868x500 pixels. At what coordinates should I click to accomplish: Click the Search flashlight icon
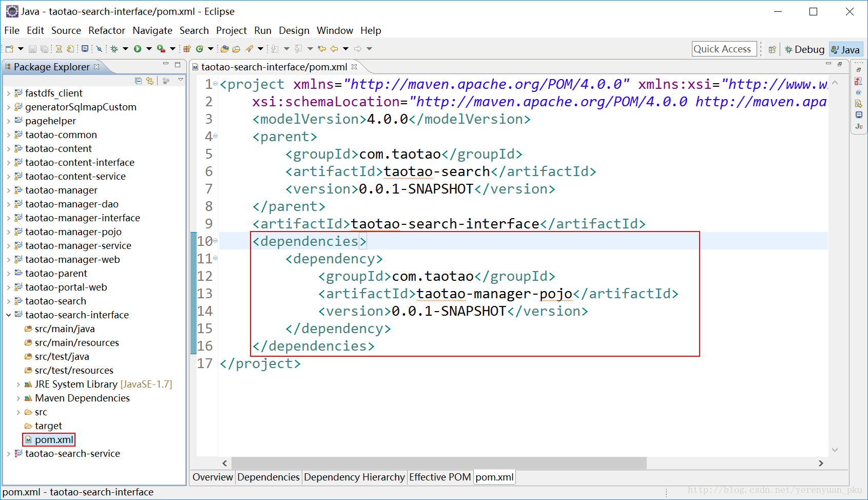(x=249, y=49)
